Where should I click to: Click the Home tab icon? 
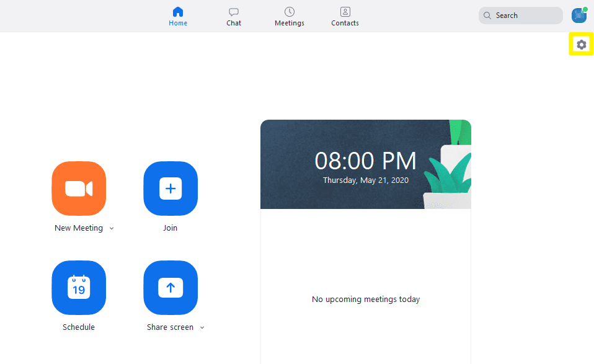(x=178, y=11)
